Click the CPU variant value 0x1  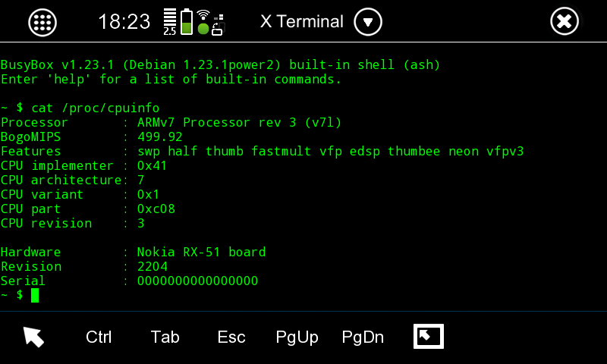148,195
